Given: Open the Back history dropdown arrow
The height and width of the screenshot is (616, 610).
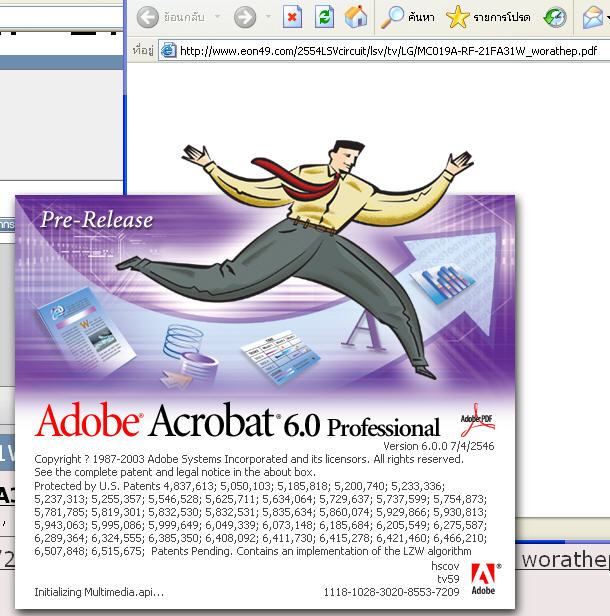Looking at the screenshot, I should point(217,16).
